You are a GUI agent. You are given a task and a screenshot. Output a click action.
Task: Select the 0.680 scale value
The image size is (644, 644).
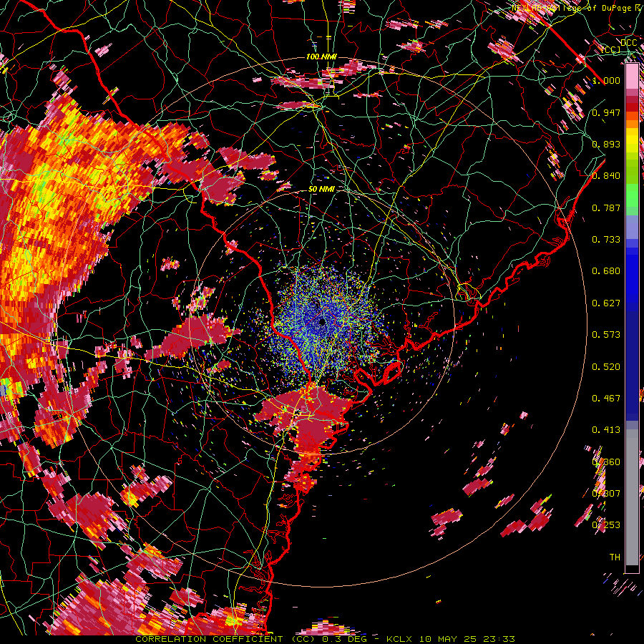606,271
